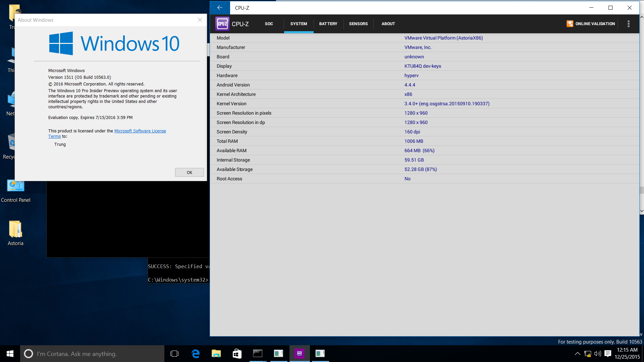644x362 pixels.
Task: Launch Microsoft Edge from the taskbar
Action: click(196, 354)
